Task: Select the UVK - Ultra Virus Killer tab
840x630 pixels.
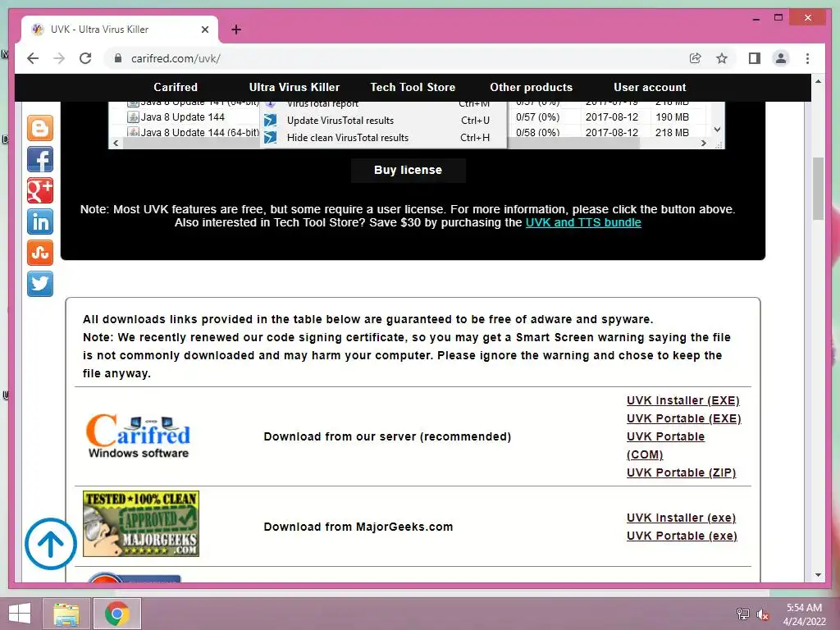Action: click(118, 30)
